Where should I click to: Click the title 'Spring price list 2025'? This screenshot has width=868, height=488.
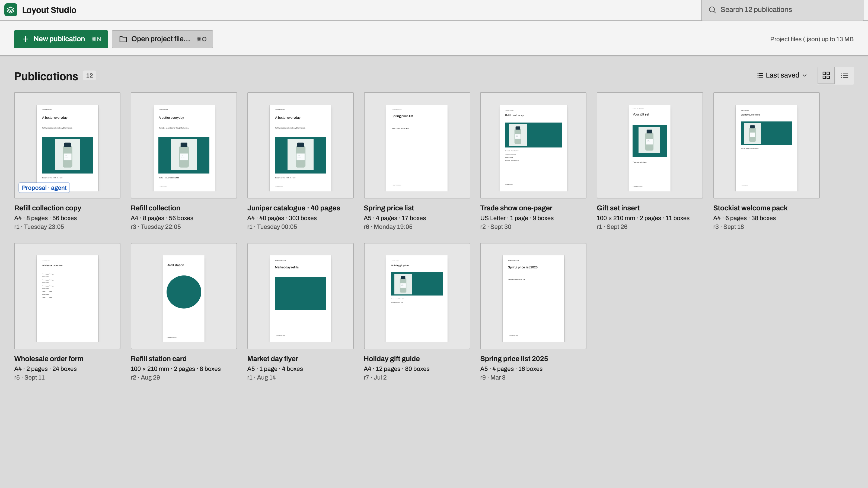tap(514, 359)
